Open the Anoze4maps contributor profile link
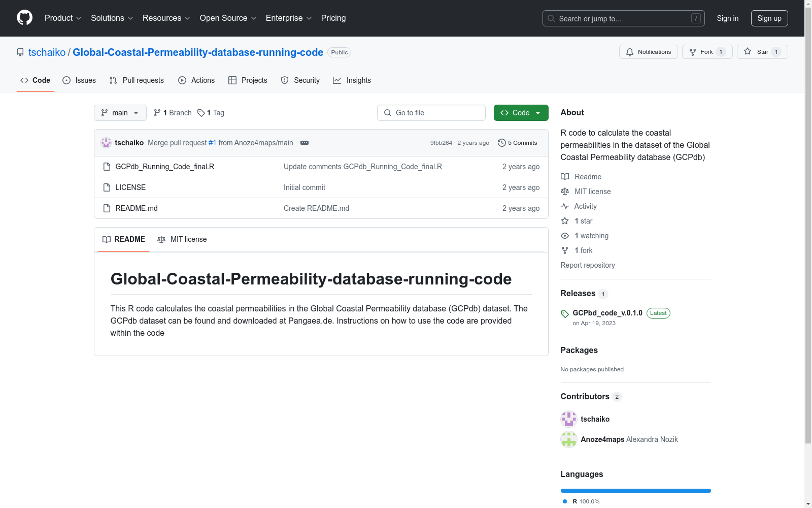 (603, 439)
